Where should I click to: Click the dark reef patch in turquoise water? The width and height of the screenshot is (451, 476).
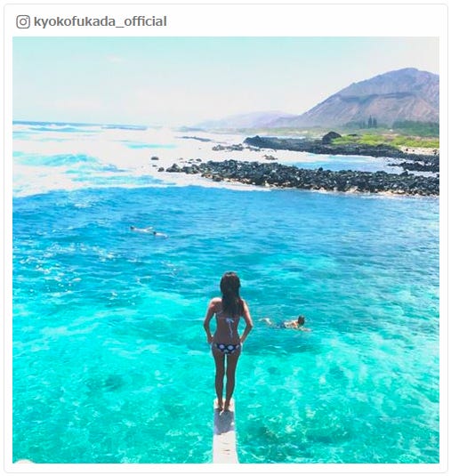tap(105, 383)
